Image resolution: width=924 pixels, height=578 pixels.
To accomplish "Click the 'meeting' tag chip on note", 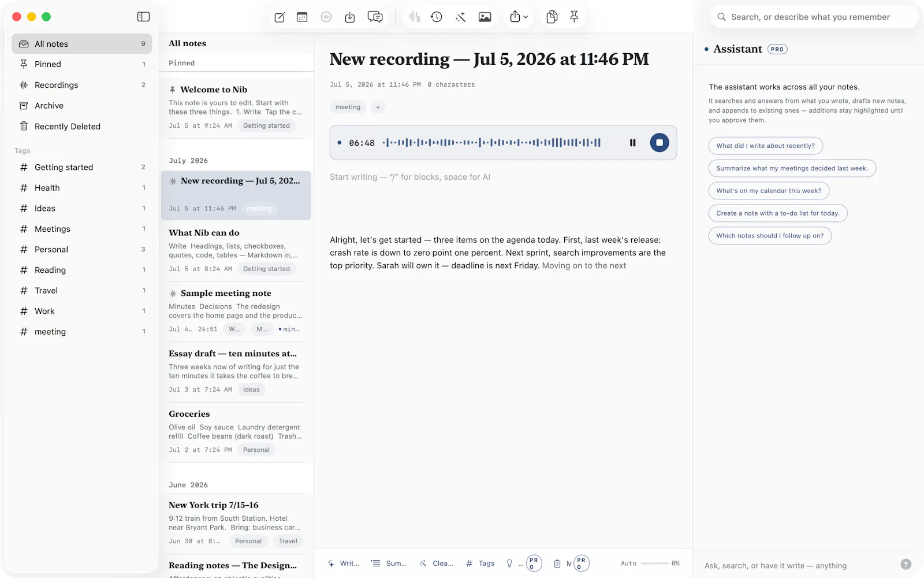I will tap(348, 107).
